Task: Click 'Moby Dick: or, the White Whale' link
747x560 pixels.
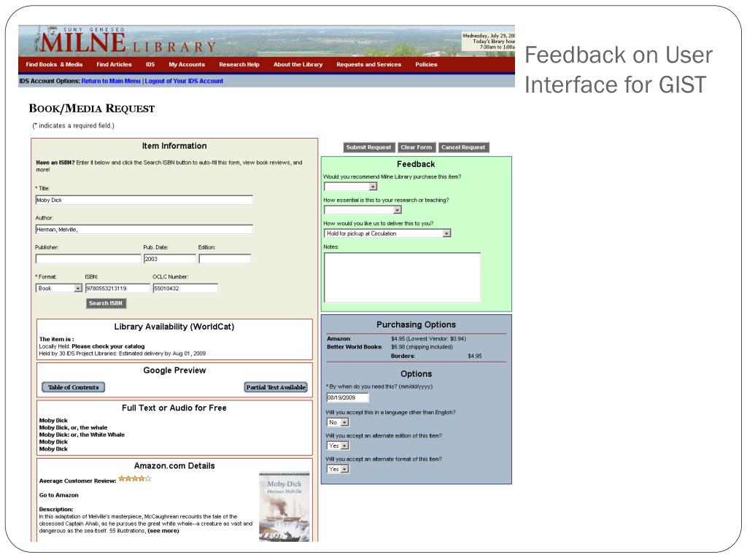Action: [x=82, y=435]
